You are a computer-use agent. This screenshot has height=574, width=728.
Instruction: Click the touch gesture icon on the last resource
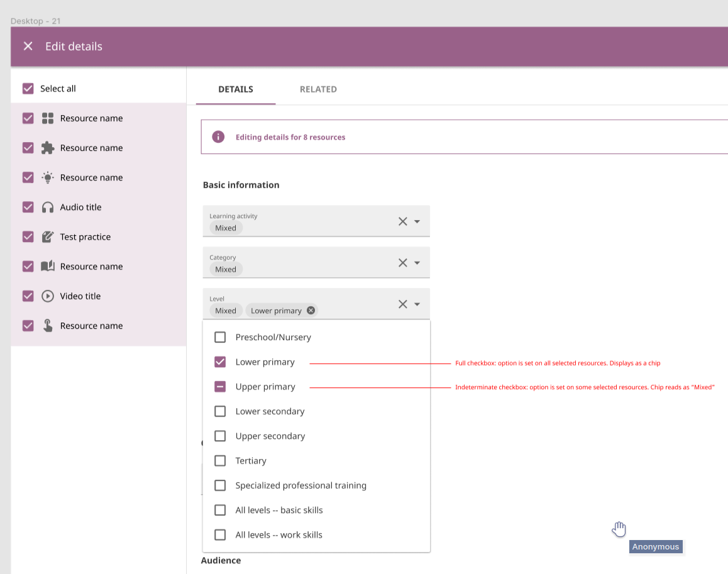point(48,325)
